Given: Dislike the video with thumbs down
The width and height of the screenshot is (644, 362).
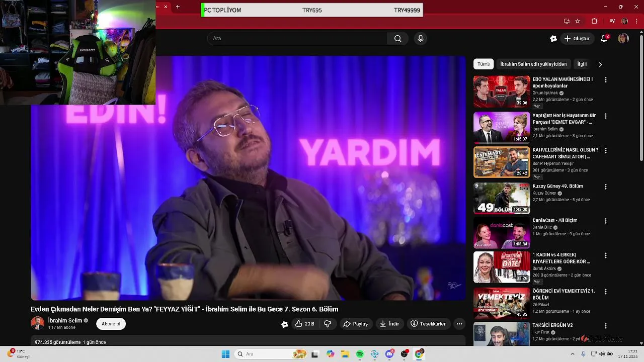Looking at the screenshot, I should [x=328, y=324].
